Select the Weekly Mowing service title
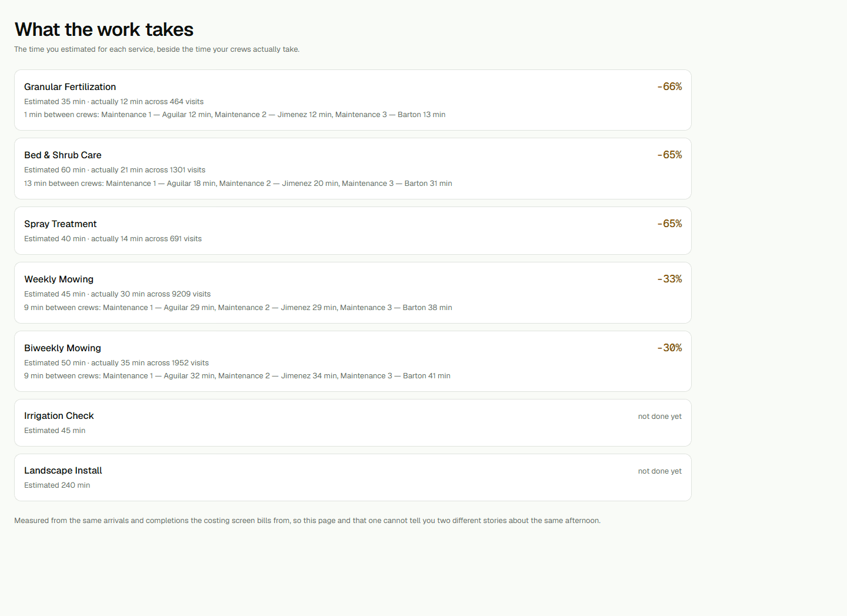 pos(59,279)
